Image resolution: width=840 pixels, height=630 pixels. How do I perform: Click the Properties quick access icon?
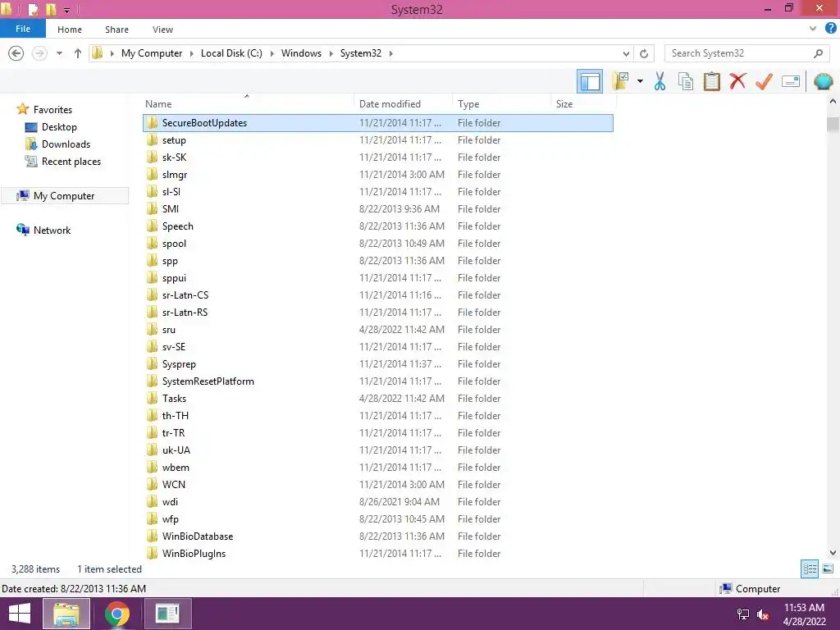coord(34,9)
